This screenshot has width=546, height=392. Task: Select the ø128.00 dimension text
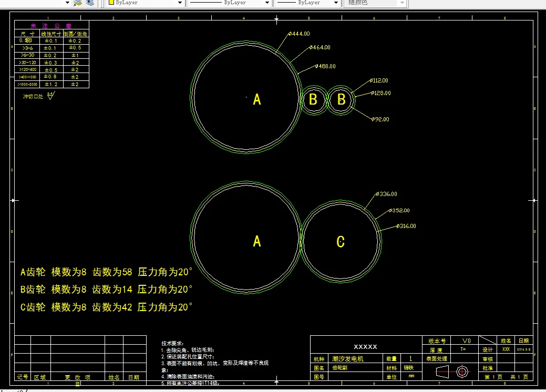point(381,93)
